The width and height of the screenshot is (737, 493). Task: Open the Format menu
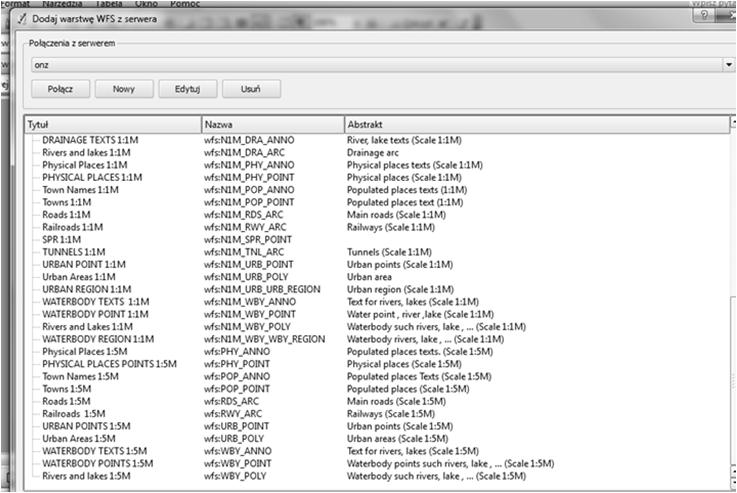point(15,4)
